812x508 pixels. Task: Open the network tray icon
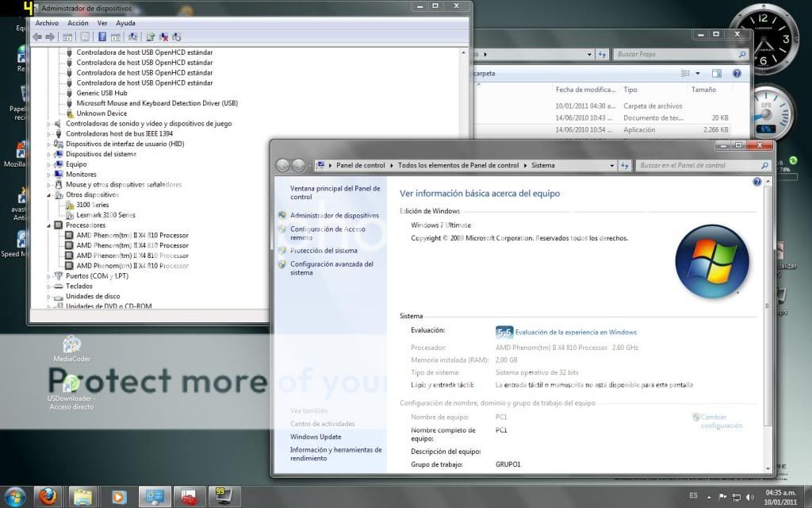point(736,497)
